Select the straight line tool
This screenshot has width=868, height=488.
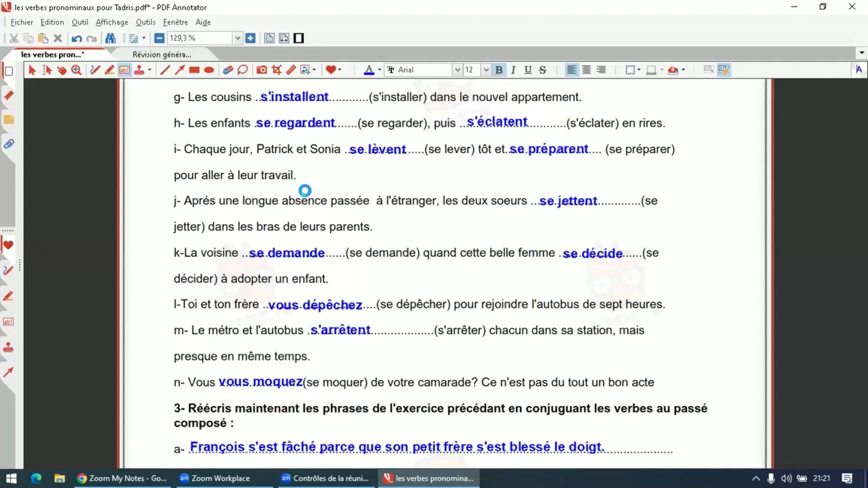point(165,70)
